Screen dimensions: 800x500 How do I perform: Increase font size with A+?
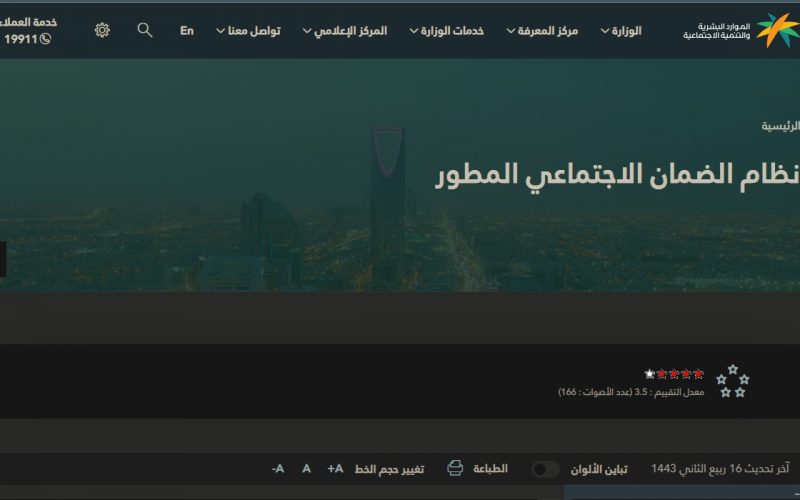tap(335, 468)
